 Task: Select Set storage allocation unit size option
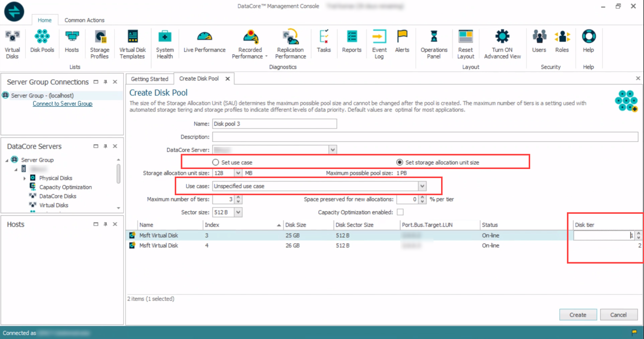(400, 162)
